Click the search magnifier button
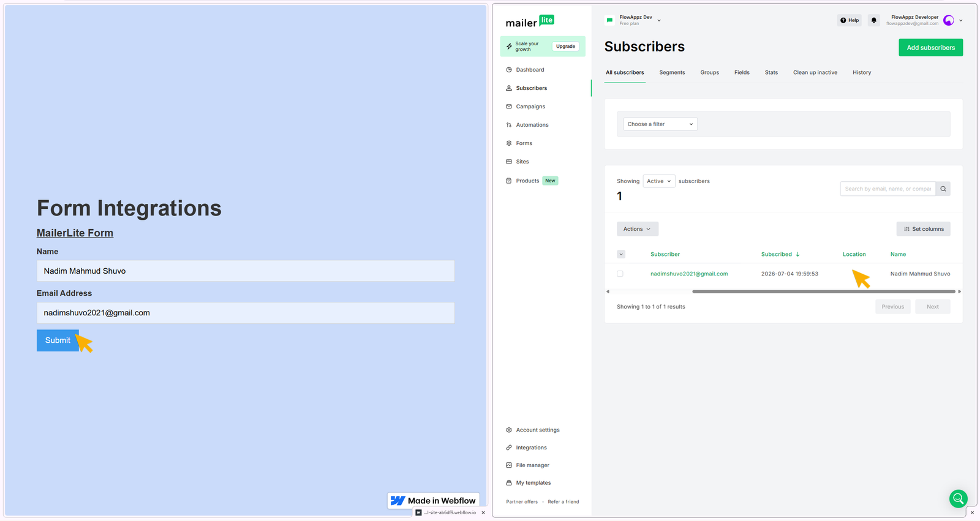The image size is (980, 521). pyautogui.click(x=943, y=189)
